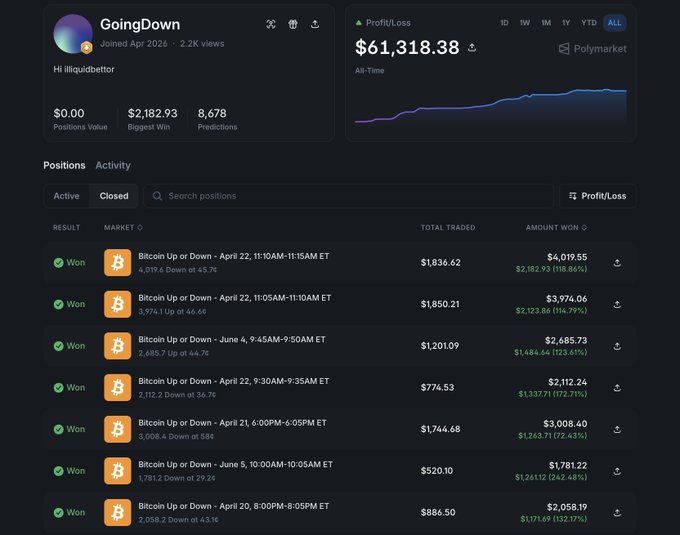Open market Bitcoin Up or Down April 22, 9:30AM-9:35AM
The height and width of the screenshot is (535, 680).
[234, 381]
